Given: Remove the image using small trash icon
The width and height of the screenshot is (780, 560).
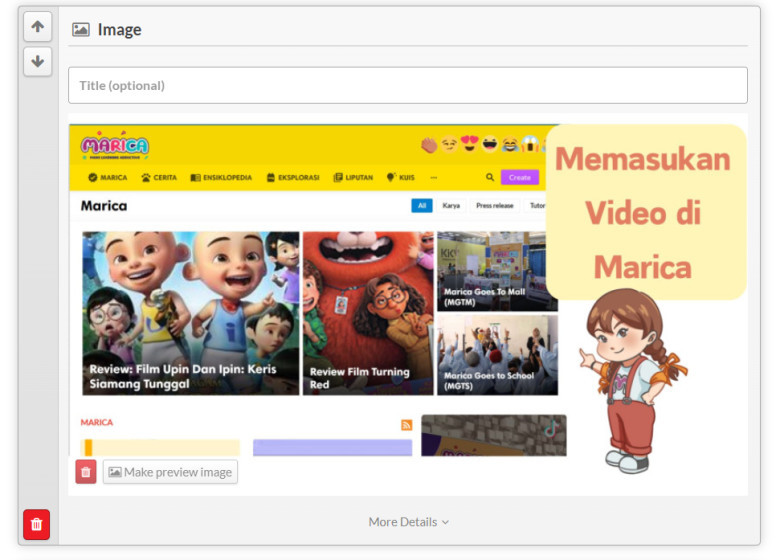Looking at the screenshot, I should 86,472.
